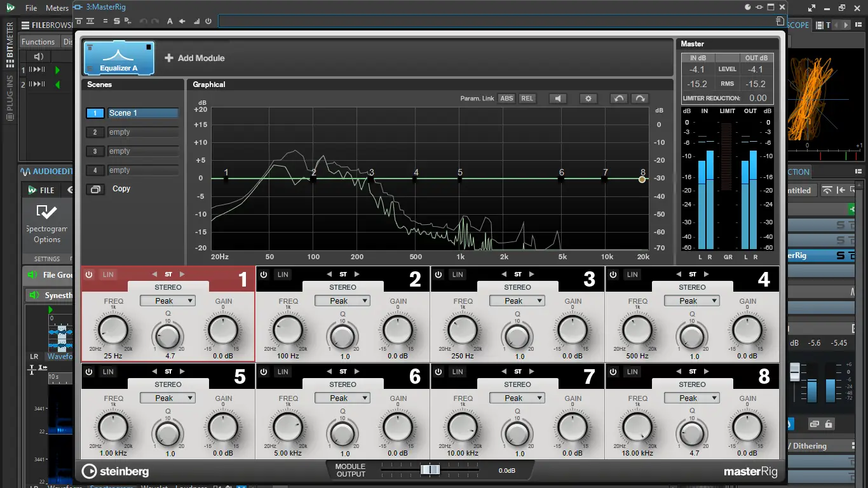Click the left arrow icon in MasterRig toolbar
Screen dimensions: 868x488
[x=182, y=21]
